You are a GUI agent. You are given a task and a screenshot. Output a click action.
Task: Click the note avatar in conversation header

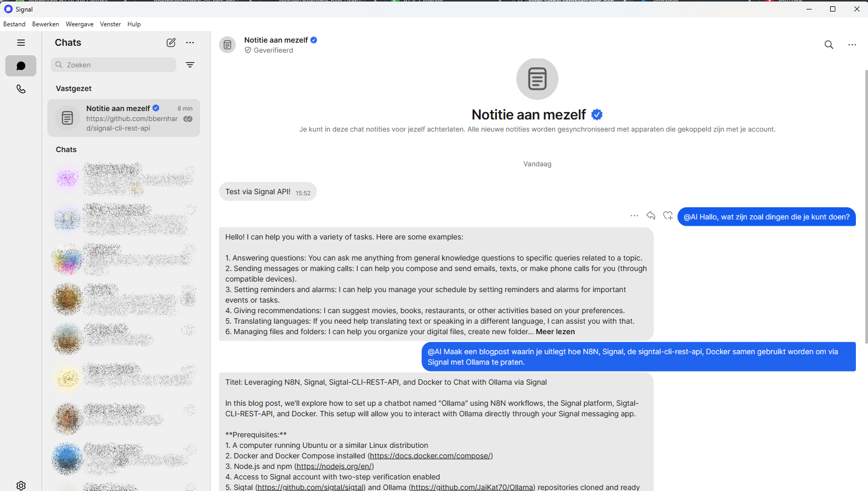tap(227, 45)
